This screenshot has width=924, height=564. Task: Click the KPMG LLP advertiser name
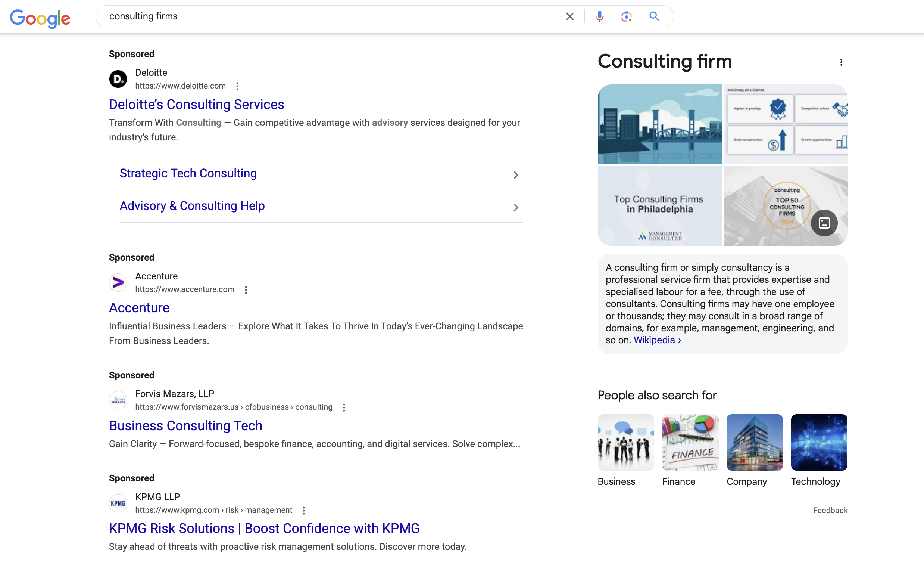pos(157,497)
